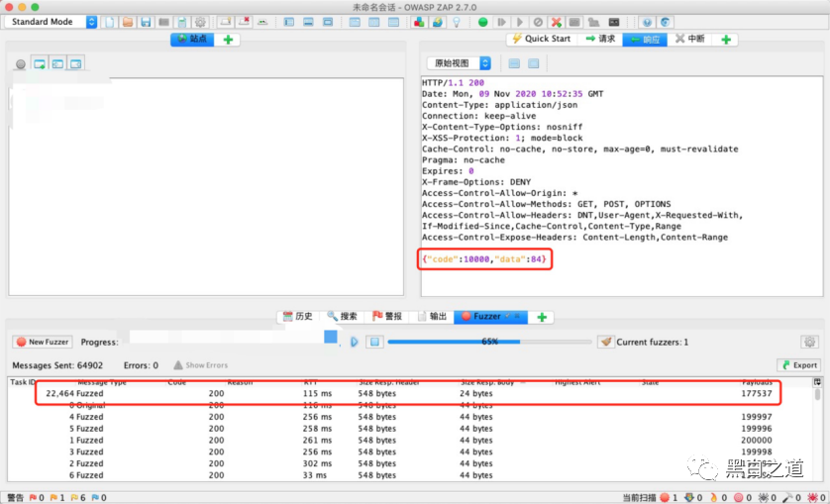Resume the fuzzer with play button
This screenshot has height=504, width=830.
coord(355,342)
